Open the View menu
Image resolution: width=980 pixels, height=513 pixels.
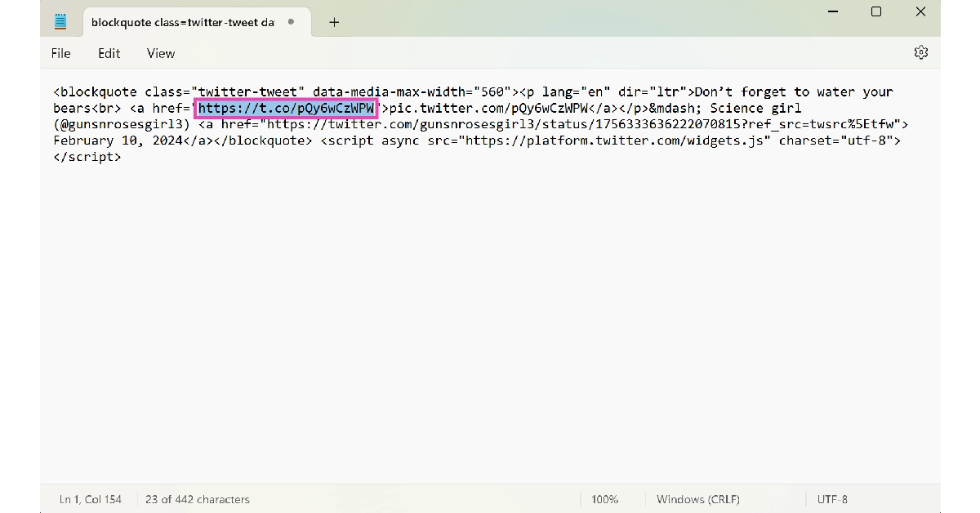(x=161, y=53)
